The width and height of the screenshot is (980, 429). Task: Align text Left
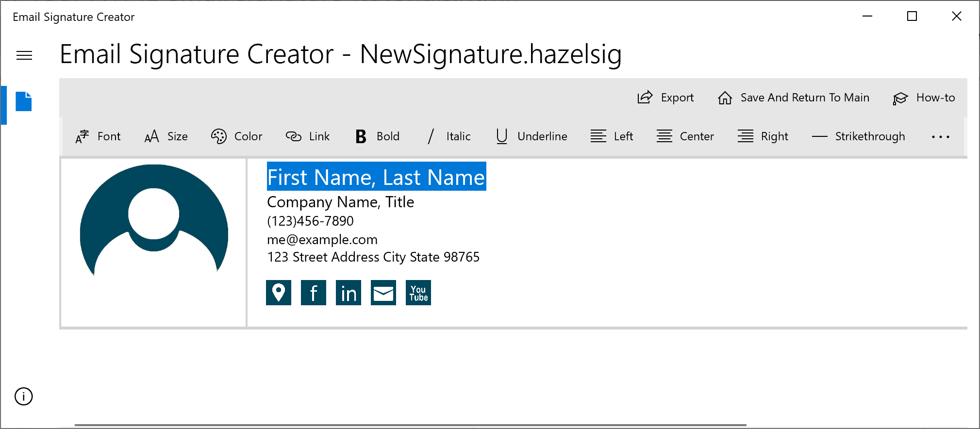click(612, 136)
